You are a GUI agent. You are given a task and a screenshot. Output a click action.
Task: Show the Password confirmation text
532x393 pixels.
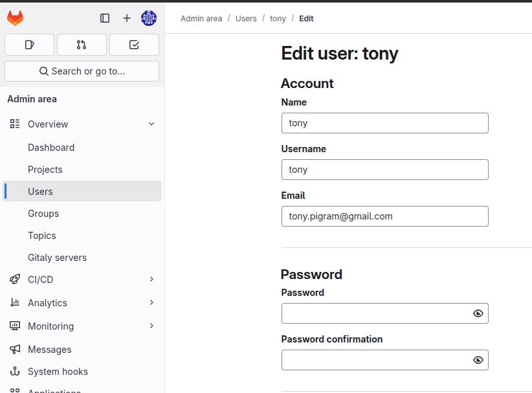pos(478,360)
